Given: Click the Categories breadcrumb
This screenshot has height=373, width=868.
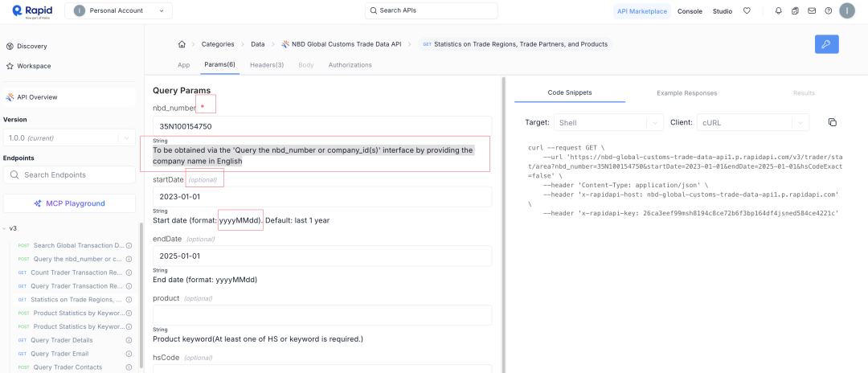Looking at the screenshot, I should 218,44.
